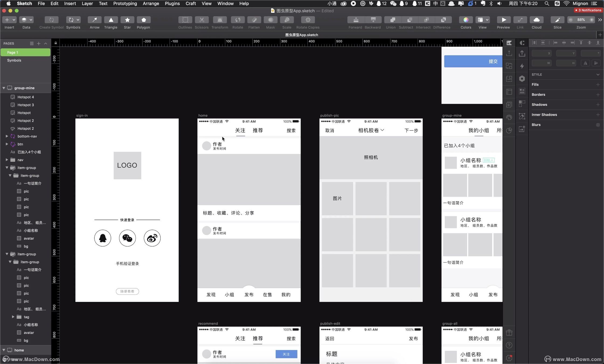Screen dimensions: 604x364
Task: Open the Colors picker
Action: coord(466,20)
